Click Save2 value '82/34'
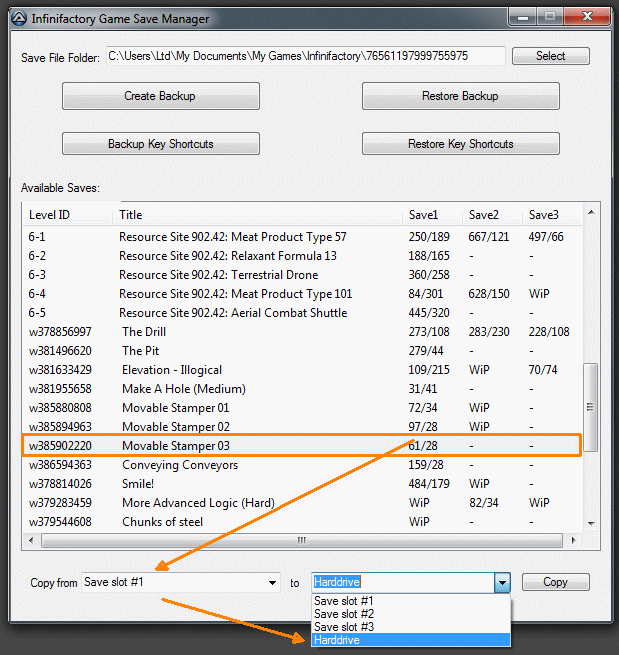Image resolution: width=619 pixels, height=655 pixels. [x=484, y=503]
